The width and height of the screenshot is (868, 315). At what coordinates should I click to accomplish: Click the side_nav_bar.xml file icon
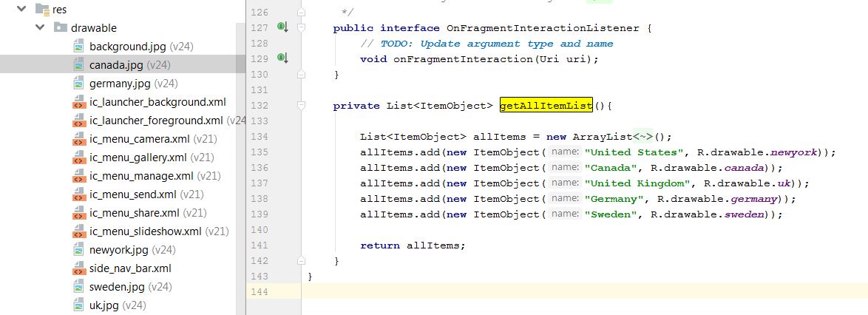click(78, 268)
